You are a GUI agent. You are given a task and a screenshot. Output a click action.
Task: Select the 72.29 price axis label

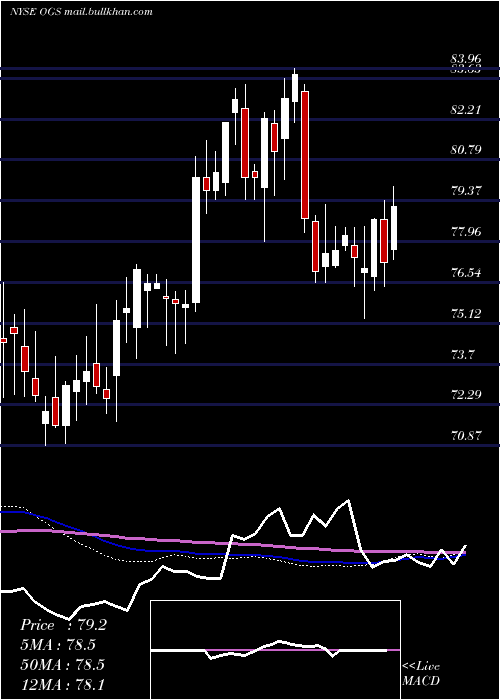click(x=466, y=395)
